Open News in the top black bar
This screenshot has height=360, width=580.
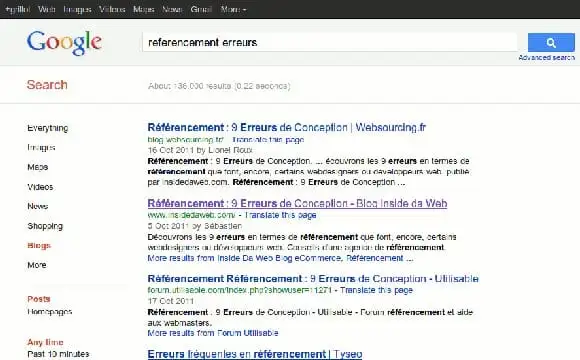tap(172, 9)
